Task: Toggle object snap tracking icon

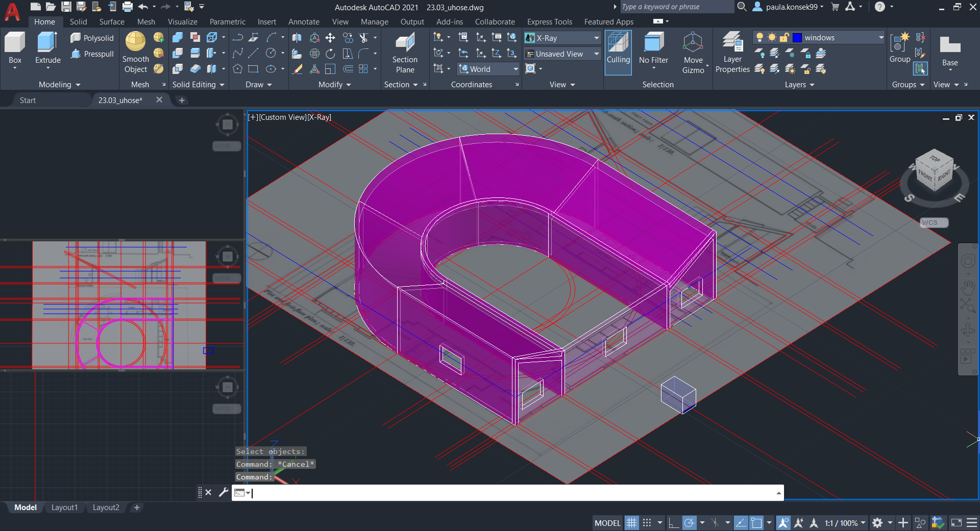Action: (741, 523)
